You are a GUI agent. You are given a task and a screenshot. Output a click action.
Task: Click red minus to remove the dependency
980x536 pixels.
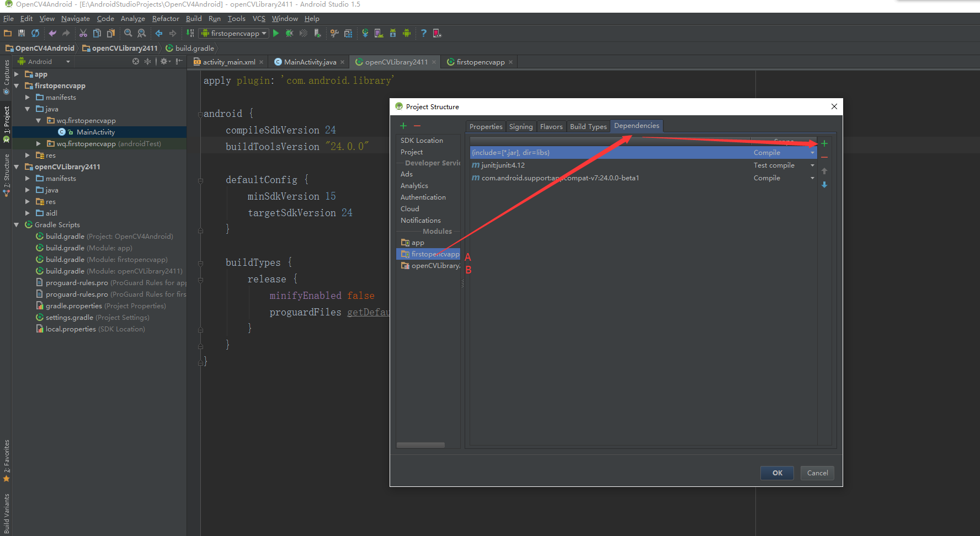point(824,157)
